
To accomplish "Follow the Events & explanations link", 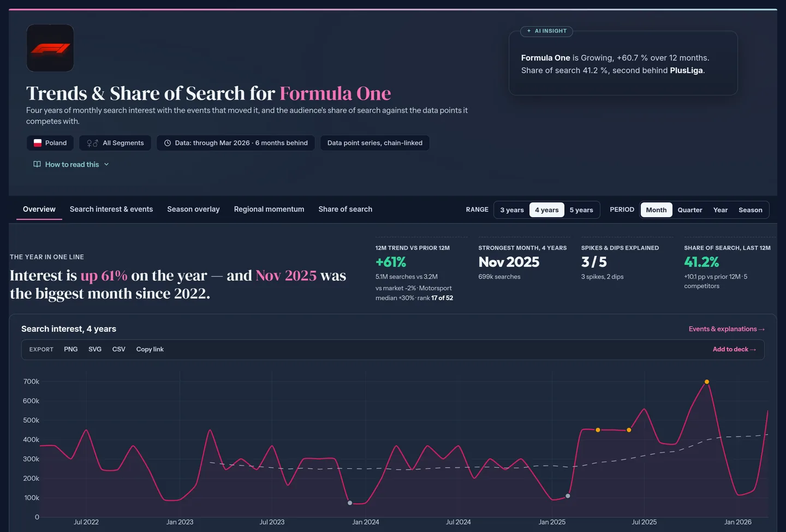I will tap(727, 329).
